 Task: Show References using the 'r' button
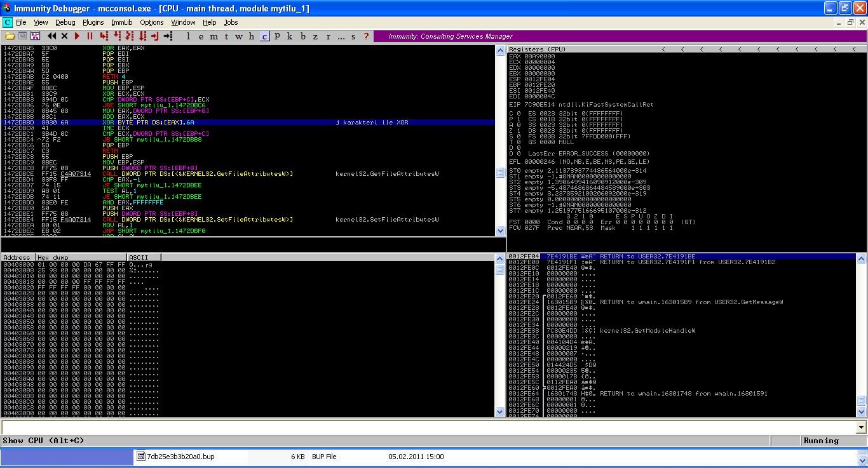coord(329,36)
